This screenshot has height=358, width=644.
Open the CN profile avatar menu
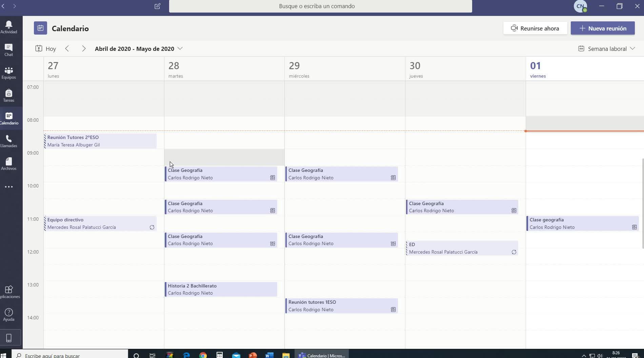580,6
